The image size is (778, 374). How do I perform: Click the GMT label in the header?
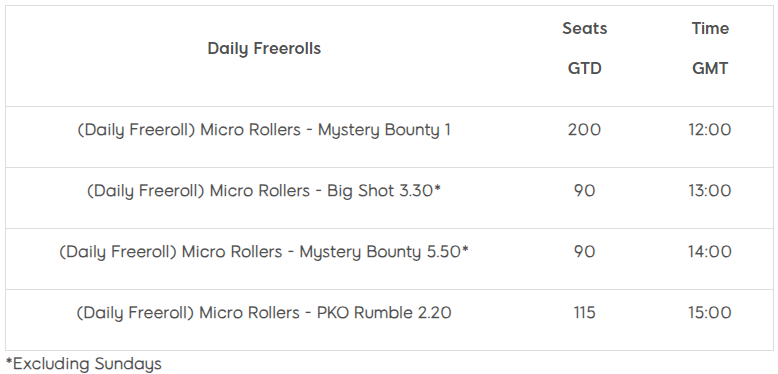[x=710, y=68]
